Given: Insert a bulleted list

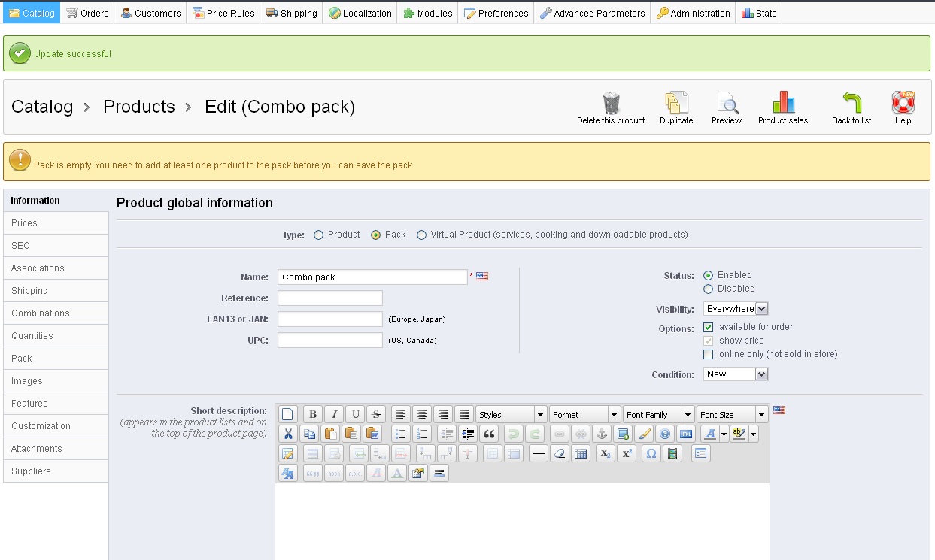Looking at the screenshot, I should 400,434.
